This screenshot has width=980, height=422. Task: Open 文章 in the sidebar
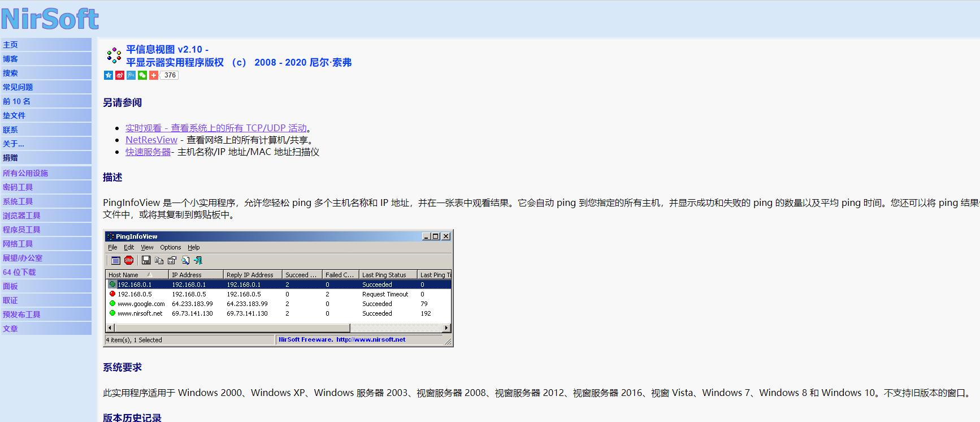click(46, 329)
